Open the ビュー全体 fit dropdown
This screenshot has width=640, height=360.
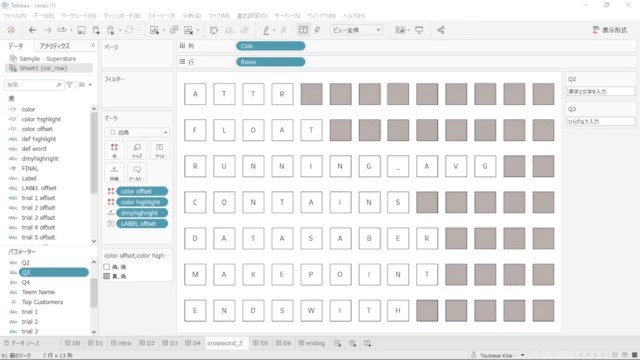pyautogui.click(x=356, y=30)
